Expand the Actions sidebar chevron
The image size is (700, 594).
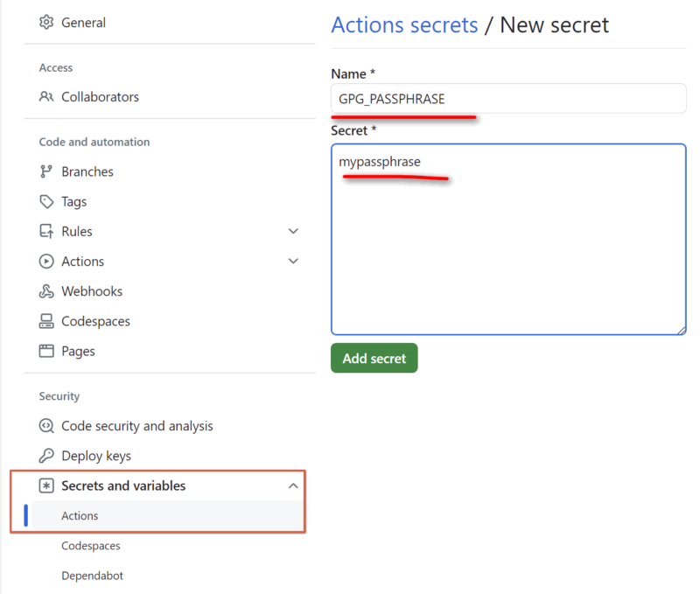tap(294, 261)
